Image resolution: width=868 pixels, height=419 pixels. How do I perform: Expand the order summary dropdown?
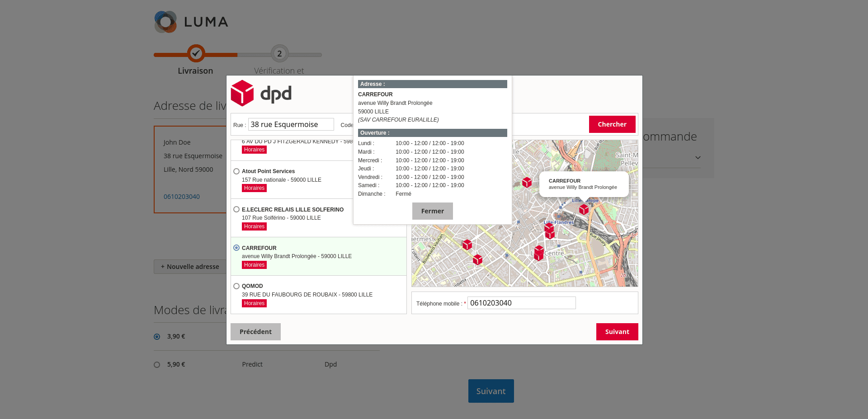click(x=698, y=157)
